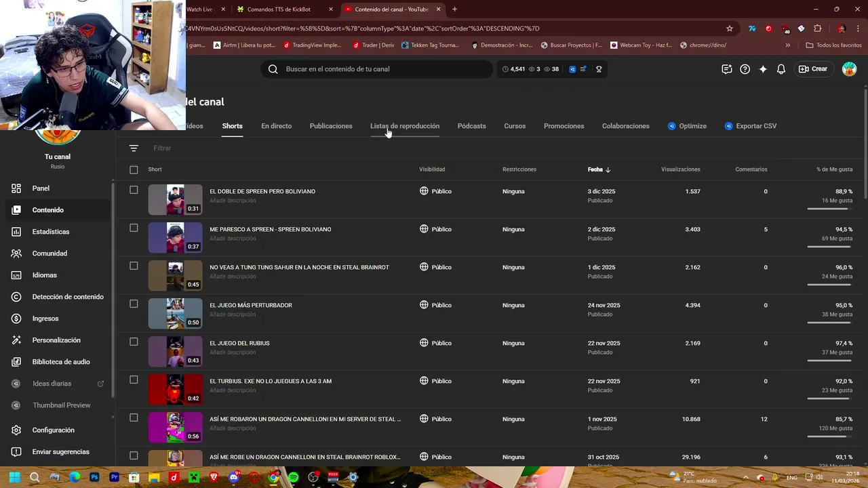
Task: Click the Filtrar input field
Action: point(162,148)
